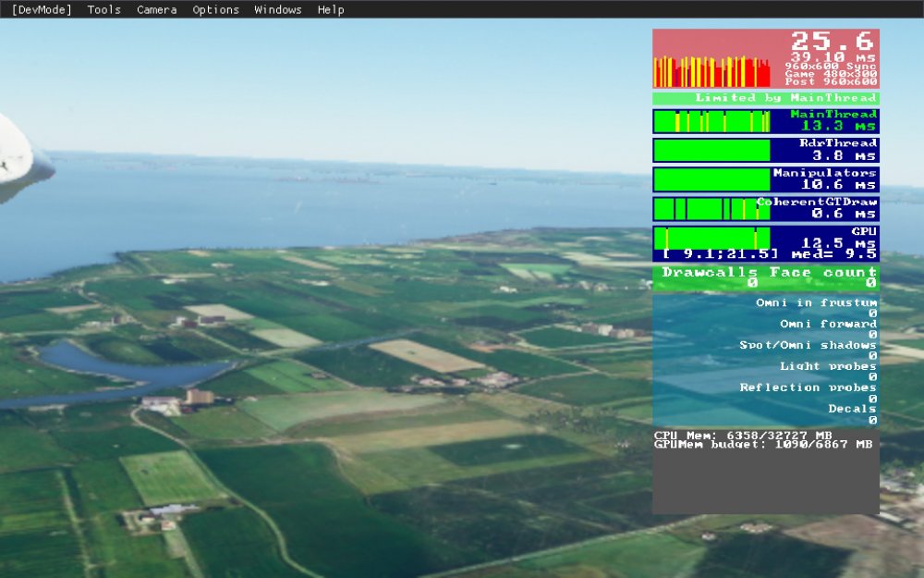Click the Manipulators timing bar

click(711, 178)
